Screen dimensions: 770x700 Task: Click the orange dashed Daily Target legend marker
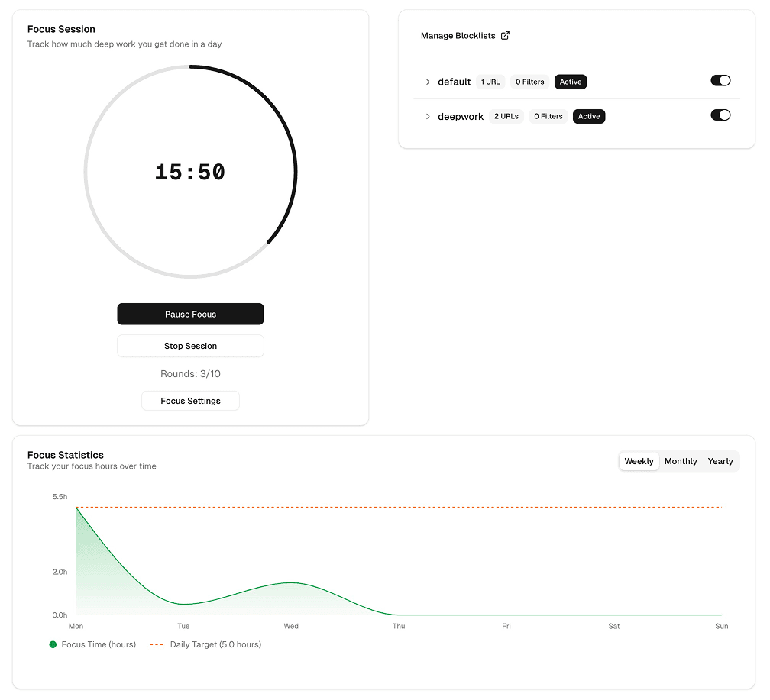[x=157, y=644]
